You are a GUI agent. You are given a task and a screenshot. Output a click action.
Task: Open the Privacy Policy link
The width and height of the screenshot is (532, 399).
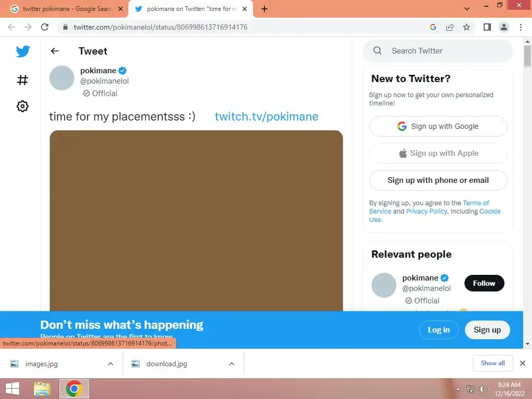(x=427, y=211)
